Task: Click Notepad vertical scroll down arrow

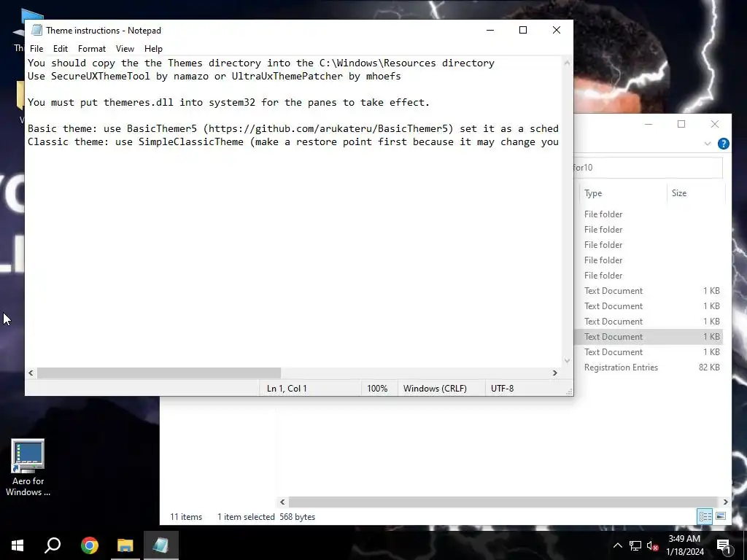Action: [x=567, y=360]
